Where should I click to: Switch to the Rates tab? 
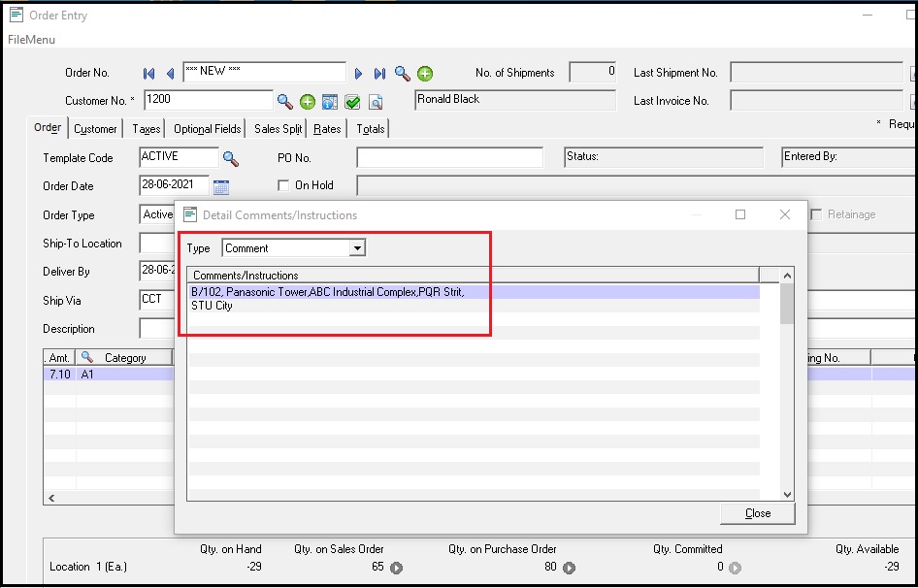point(327,129)
